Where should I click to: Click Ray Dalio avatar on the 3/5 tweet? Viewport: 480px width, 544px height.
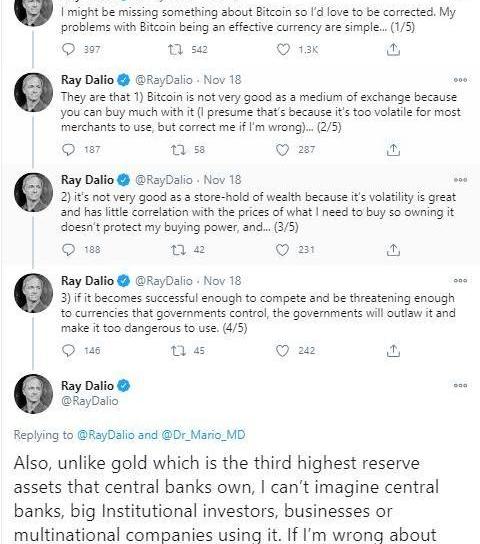point(33,192)
